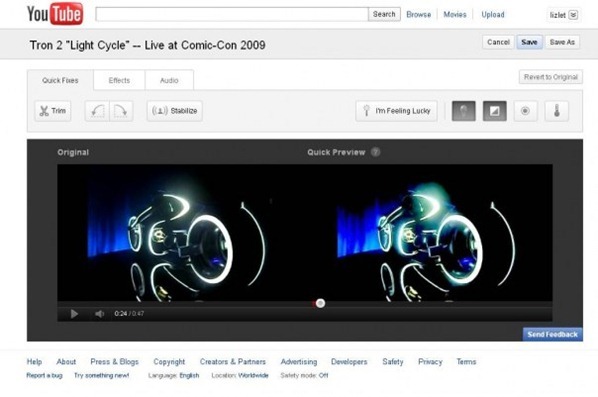This screenshot has width=598, height=397.
Task: Click the Quick Preview help icon
Action: tap(376, 152)
